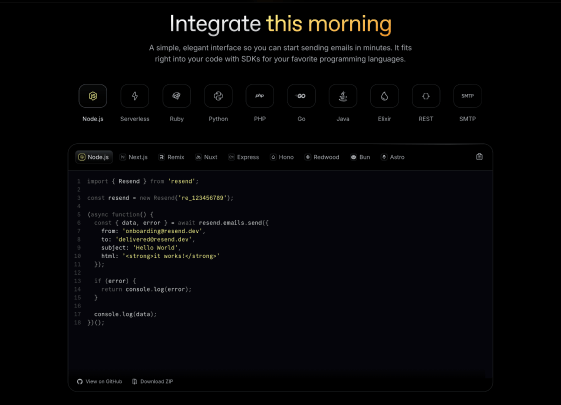Select the Java SDK icon
The width and height of the screenshot is (561, 405).
tap(343, 96)
